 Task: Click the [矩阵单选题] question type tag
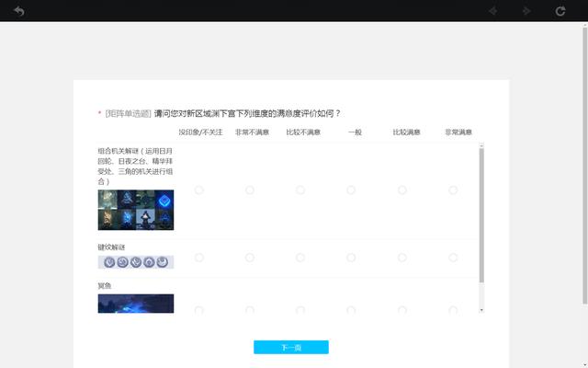click(129, 113)
